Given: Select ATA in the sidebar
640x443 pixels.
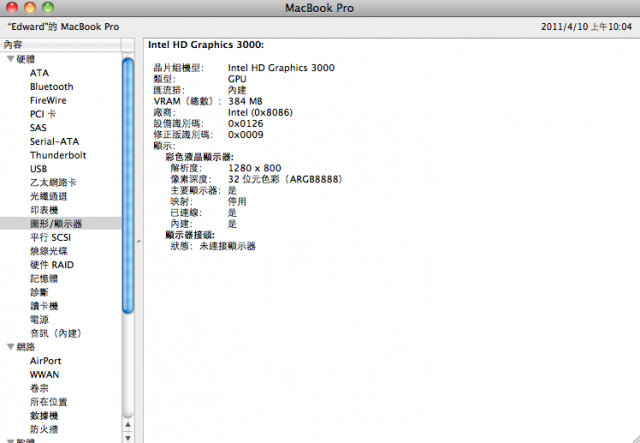Looking at the screenshot, I should (x=39, y=73).
